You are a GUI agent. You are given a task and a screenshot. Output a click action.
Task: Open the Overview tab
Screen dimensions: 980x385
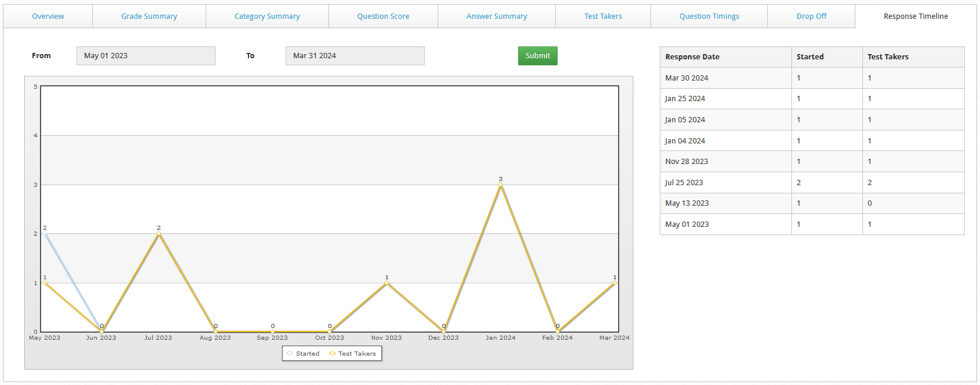(x=48, y=16)
